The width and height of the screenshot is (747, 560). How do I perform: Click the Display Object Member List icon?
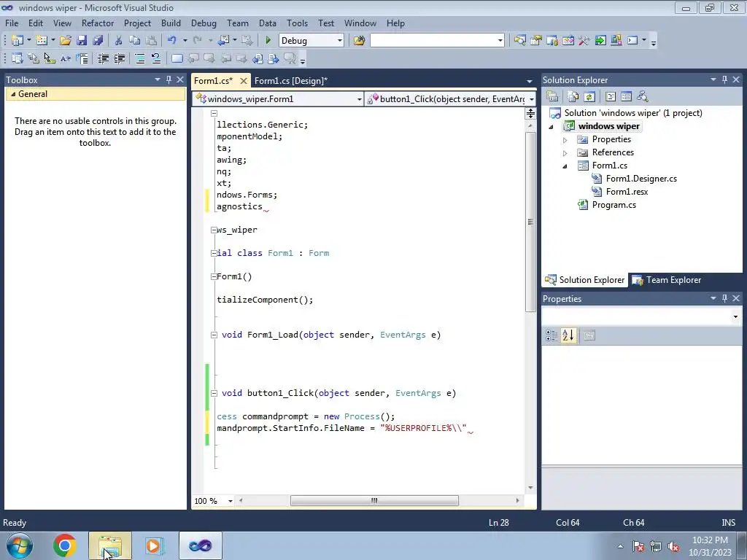tap(18, 58)
